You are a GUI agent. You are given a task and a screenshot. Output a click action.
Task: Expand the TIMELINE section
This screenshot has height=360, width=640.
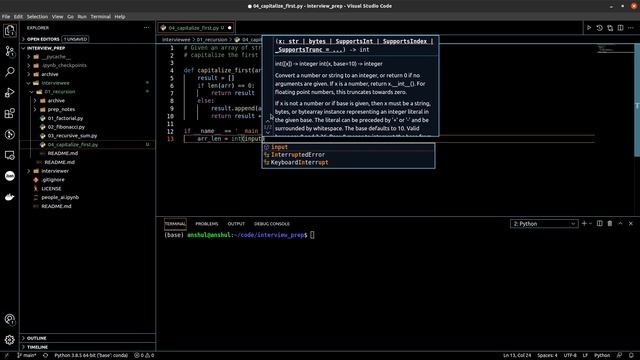coord(38,347)
